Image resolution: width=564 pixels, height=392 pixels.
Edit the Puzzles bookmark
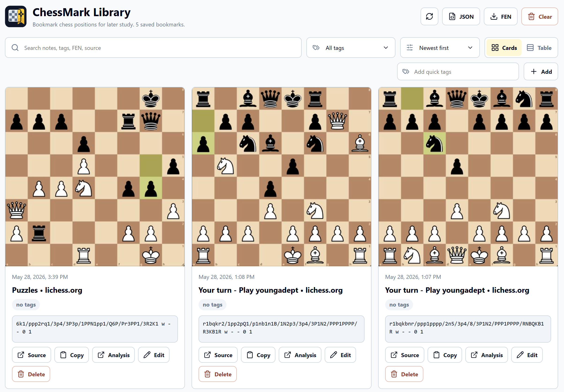point(154,355)
